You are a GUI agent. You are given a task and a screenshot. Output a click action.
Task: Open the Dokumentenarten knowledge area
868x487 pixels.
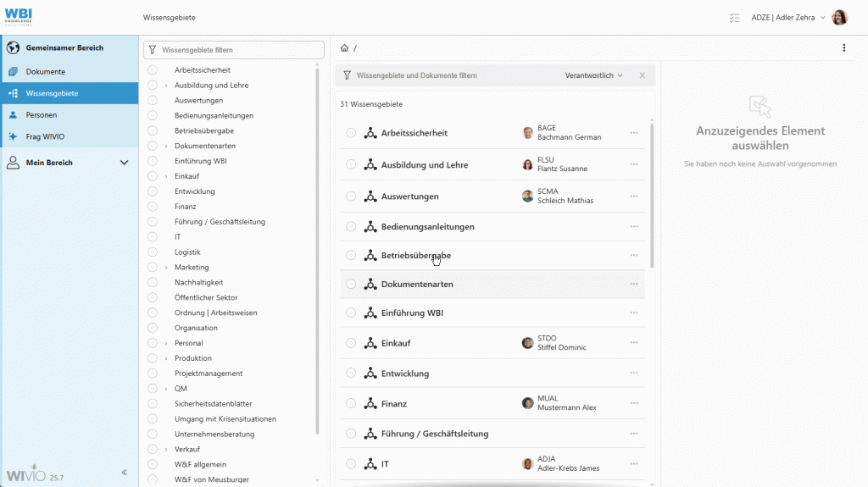pyautogui.click(x=417, y=285)
